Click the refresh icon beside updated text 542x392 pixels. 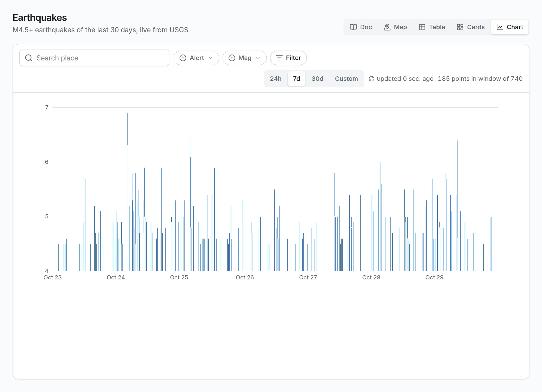(372, 79)
